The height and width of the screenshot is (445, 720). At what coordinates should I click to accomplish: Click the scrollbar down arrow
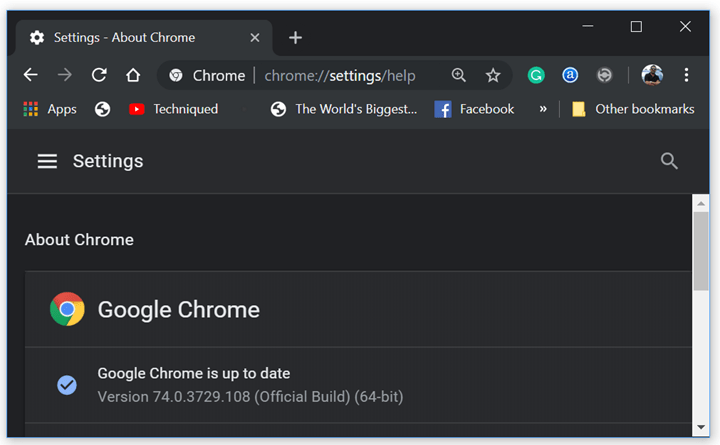701,427
